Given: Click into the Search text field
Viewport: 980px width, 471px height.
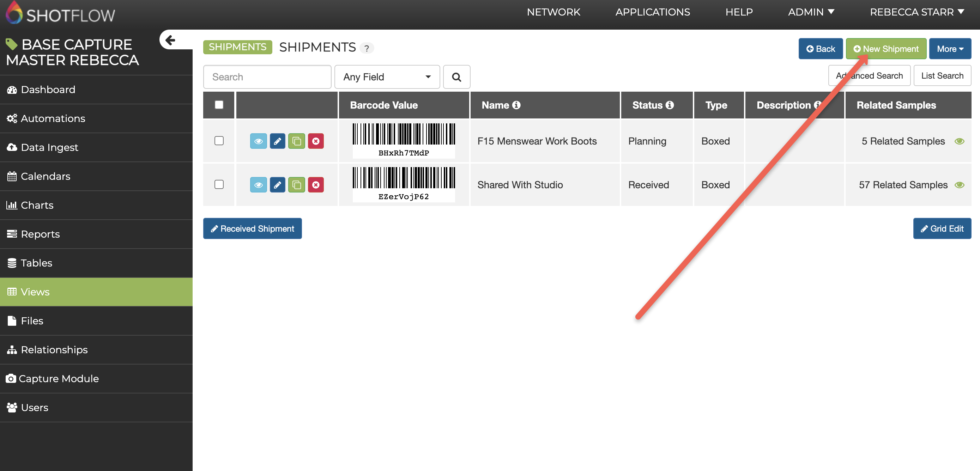Looking at the screenshot, I should tap(267, 77).
